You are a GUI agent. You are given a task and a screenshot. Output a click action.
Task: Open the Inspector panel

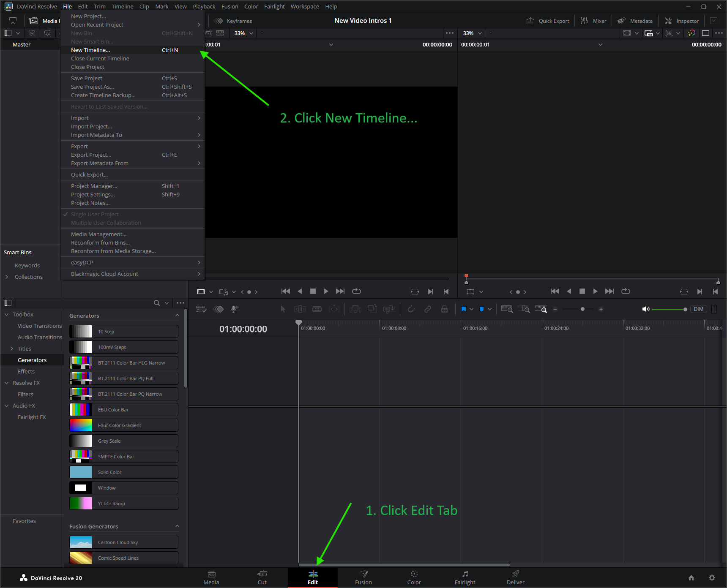coord(682,21)
